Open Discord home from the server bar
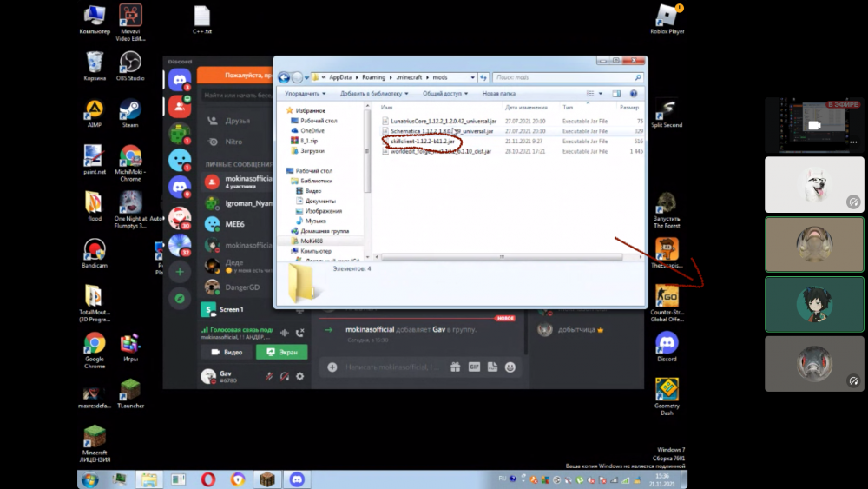 click(180, 80)
